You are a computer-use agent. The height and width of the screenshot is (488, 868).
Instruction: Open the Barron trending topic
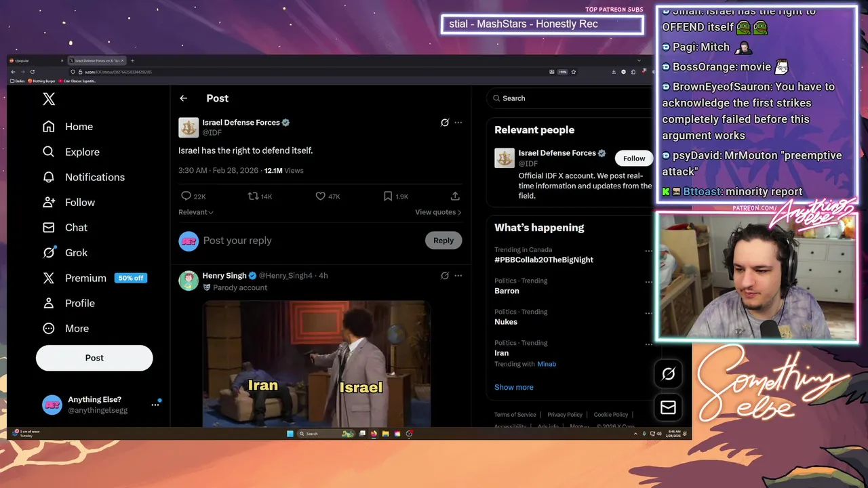[507, 291]
